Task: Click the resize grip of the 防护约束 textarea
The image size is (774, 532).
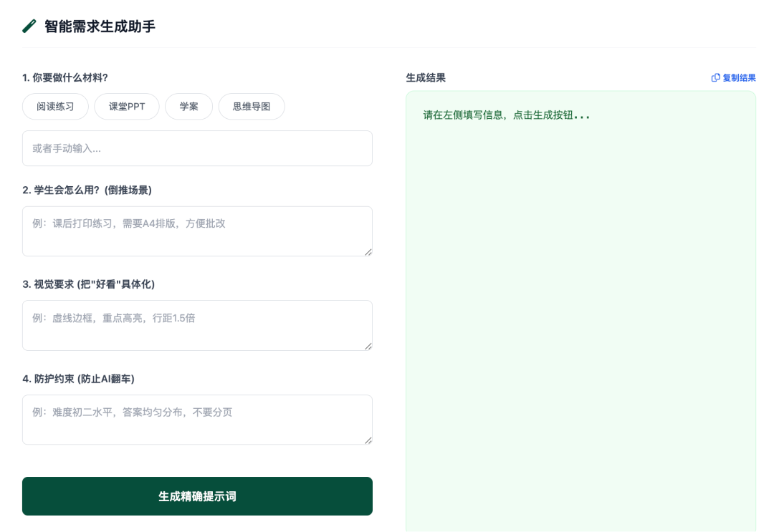Action: coord(368,441)
